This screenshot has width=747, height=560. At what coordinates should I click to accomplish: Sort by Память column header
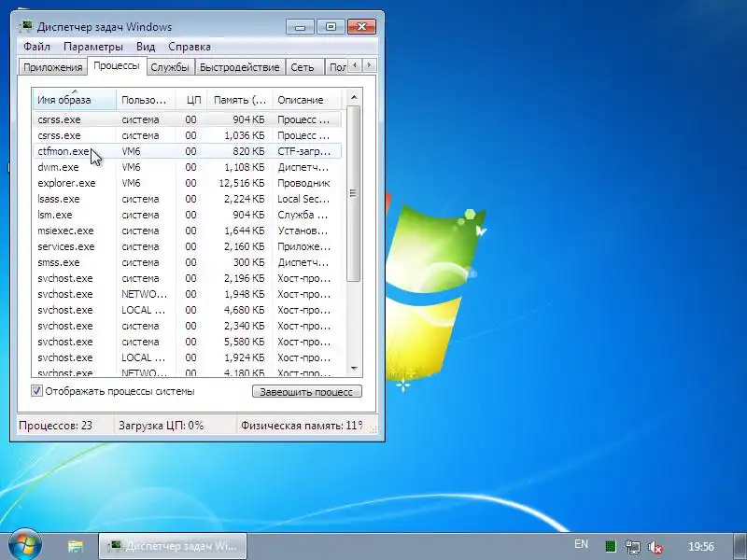pyautogui.click(x=240, y=100)
